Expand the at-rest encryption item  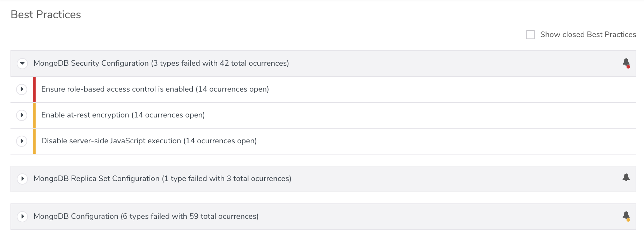(x=22, y=115)
